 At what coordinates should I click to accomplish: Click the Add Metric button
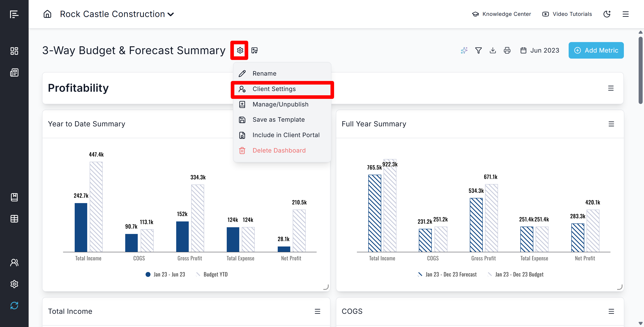click(596, 50)
